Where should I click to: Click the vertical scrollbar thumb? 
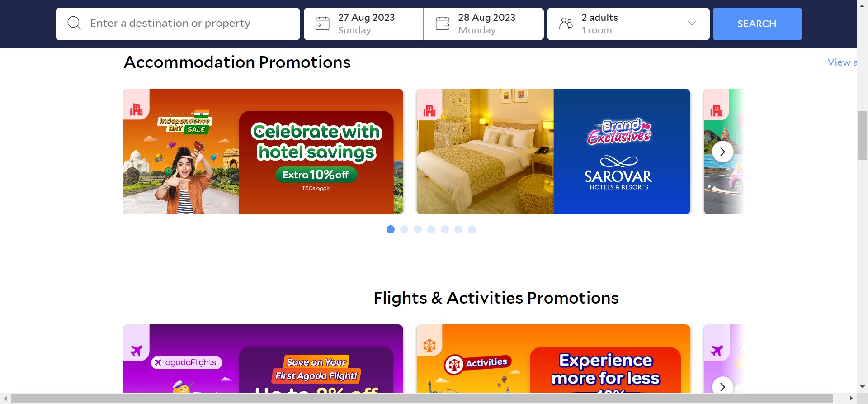click(x=862, y=135)
